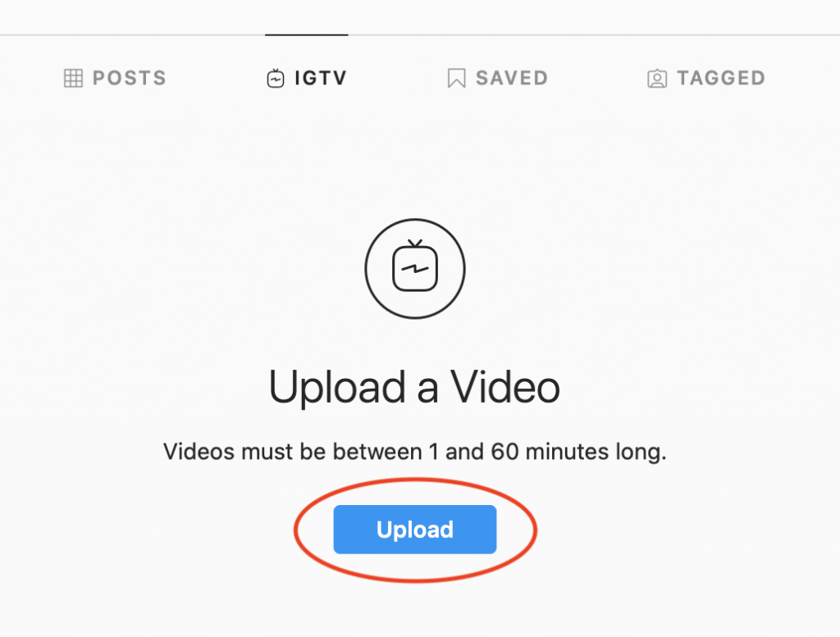Click the active tab indicator line above IGTV
This screenshot has width=840, height=637.
pyautogui.click(x=307, y=34)
